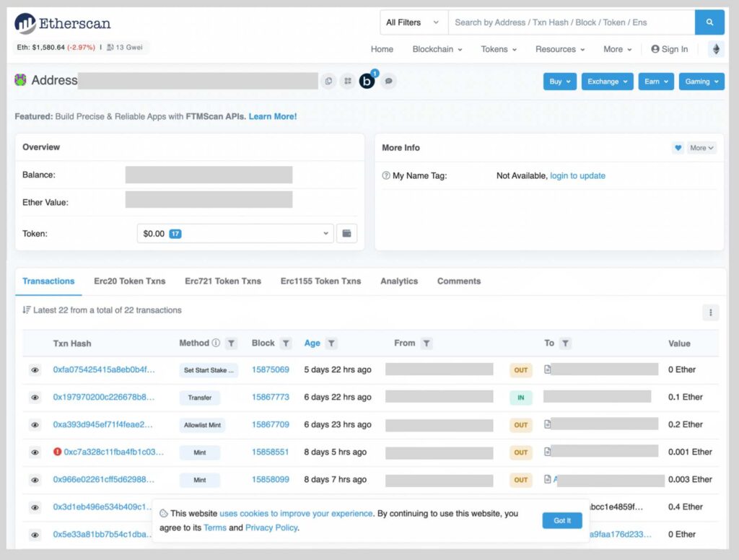Click the wallet icon next to the token dropdown
Screen dimensions: 739x560
(x=347, y=233)
